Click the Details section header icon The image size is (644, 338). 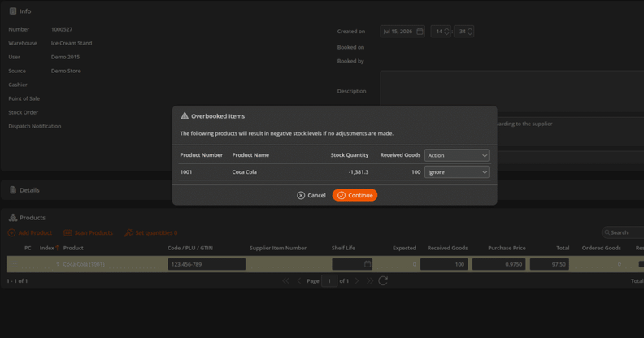pyautogui.click(x=13, y=190)
